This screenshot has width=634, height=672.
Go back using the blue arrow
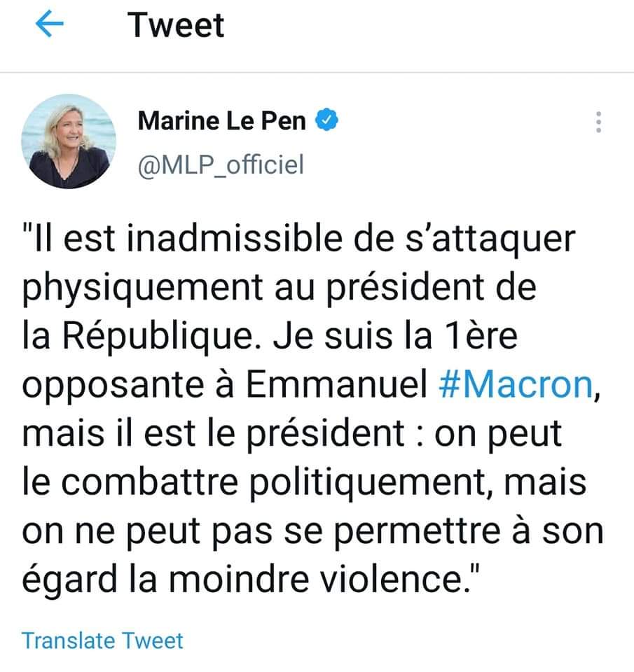[49, 24]
